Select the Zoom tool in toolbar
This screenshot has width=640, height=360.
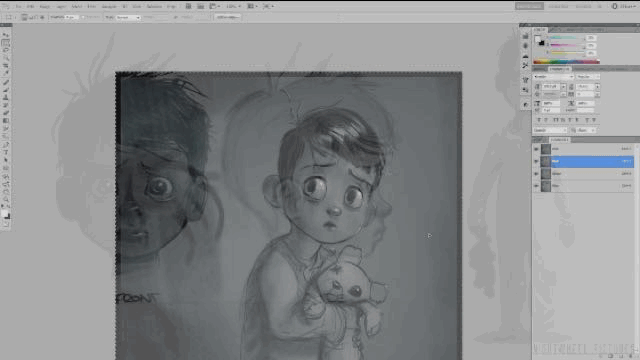pos(6,199)
